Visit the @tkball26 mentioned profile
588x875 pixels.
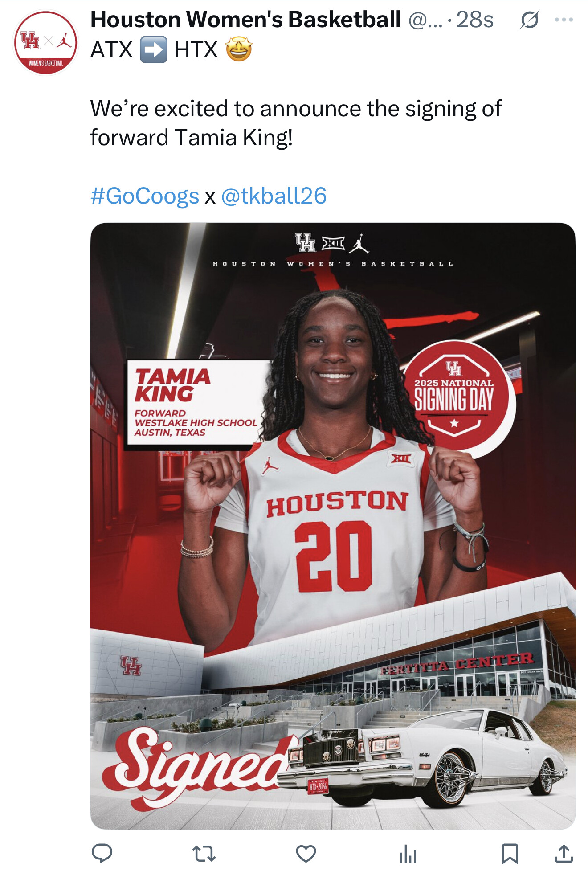[x=274, y=196]
